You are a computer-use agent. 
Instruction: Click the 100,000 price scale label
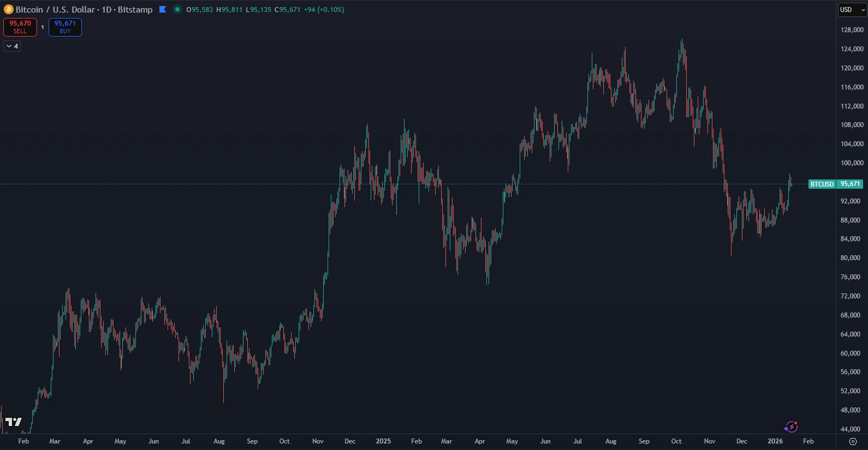(x=852, y=163)
